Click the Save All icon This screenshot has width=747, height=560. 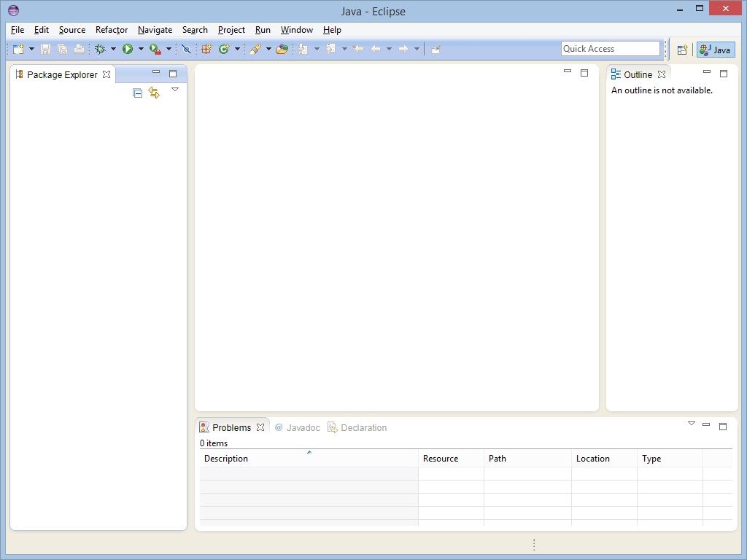click(63, 49)
